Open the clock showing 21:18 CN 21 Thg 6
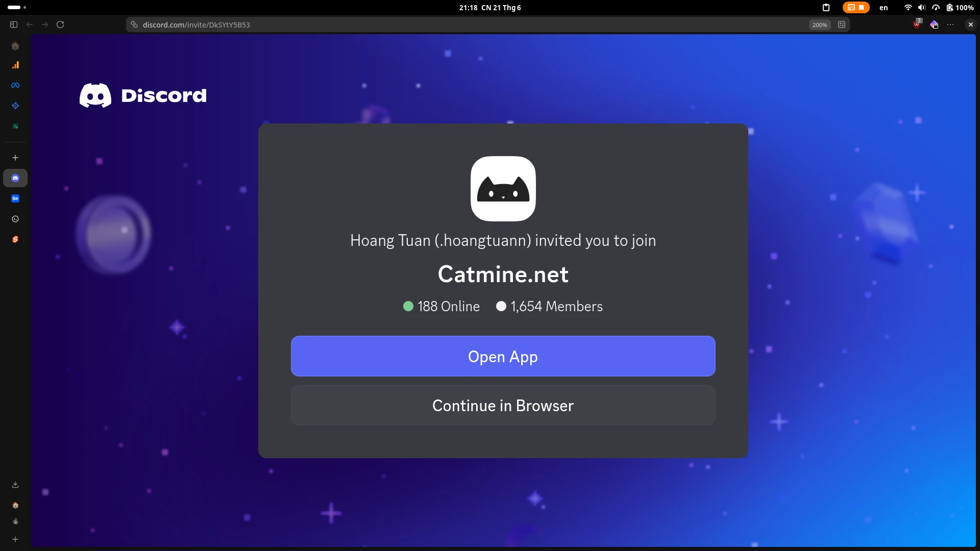Screen dimensions: 980x551 (490, 8)
